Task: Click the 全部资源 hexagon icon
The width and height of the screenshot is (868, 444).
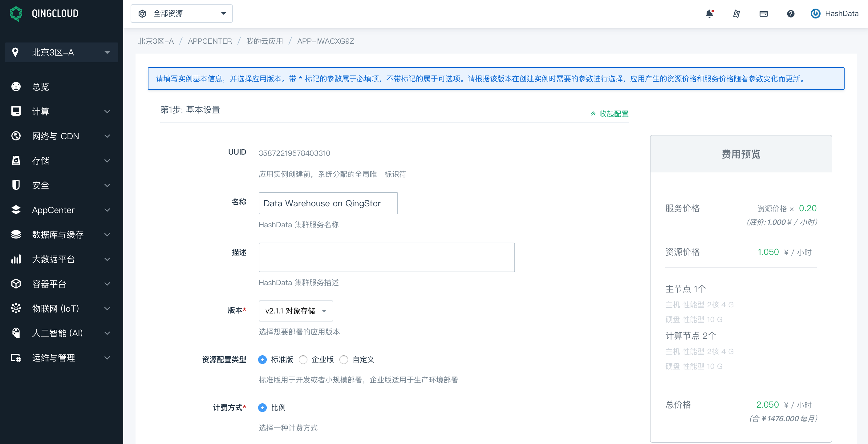Action: 142,14
